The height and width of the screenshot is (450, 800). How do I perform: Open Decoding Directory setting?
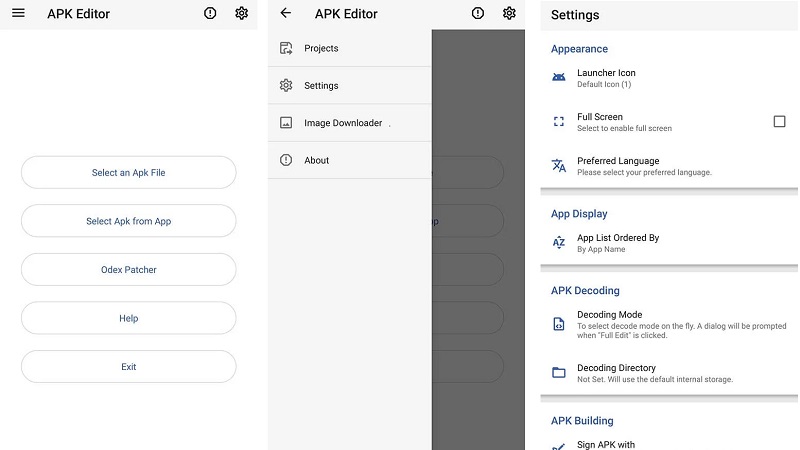coord(669,373)
